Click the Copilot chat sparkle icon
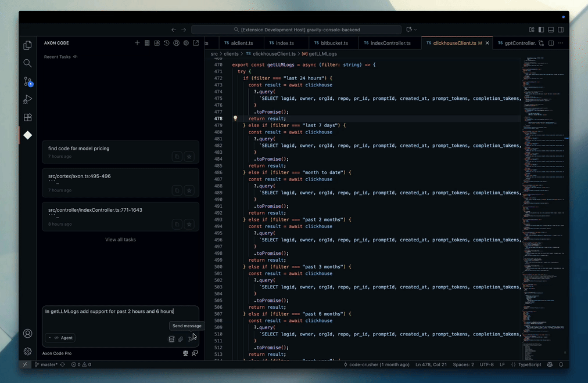 click(409, 30)
